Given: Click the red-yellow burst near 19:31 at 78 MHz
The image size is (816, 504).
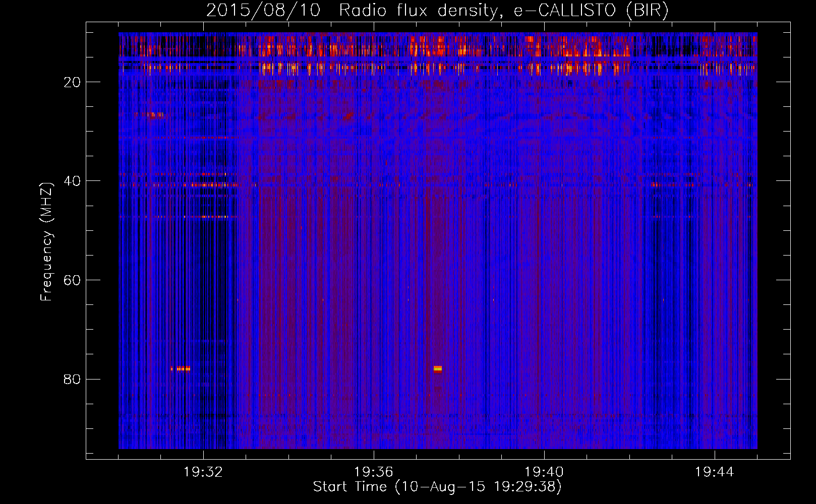Looking at the screenshot, I should [181, 368].
